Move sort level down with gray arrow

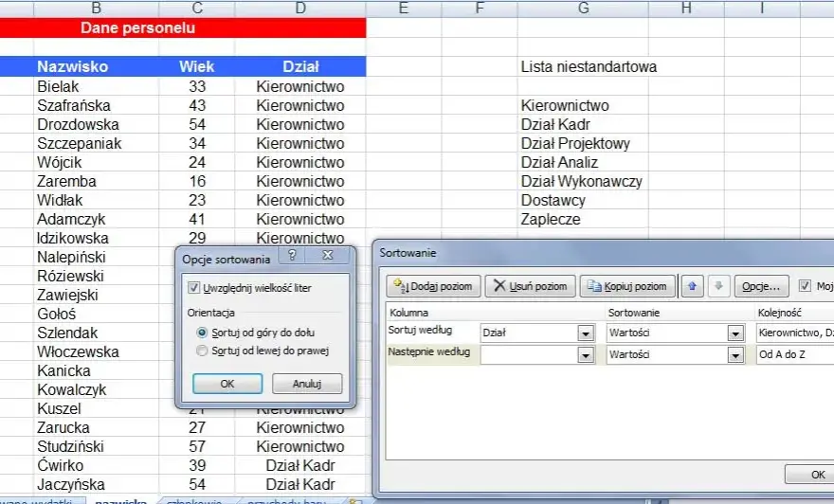point(718,286)
